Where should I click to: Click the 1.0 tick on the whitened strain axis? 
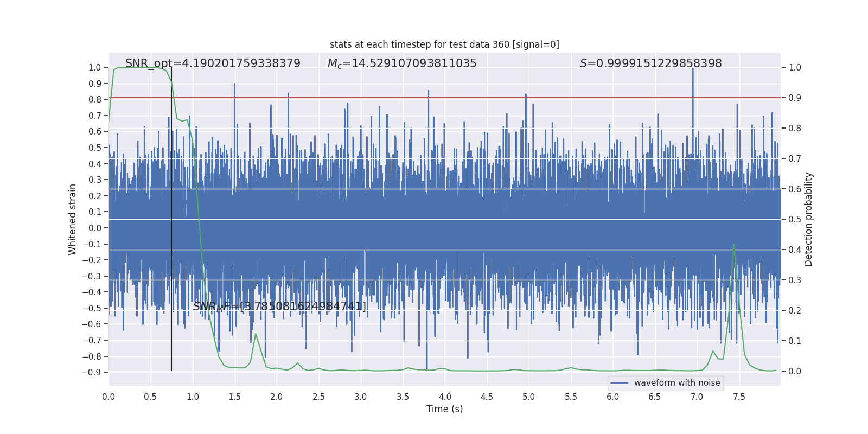(95, 68)
